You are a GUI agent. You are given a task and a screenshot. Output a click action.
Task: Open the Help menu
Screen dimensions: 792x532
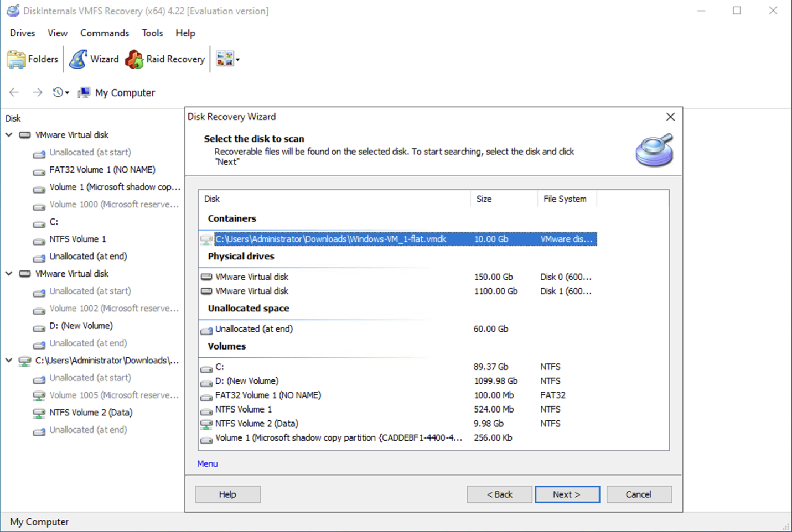coord(185,33)
